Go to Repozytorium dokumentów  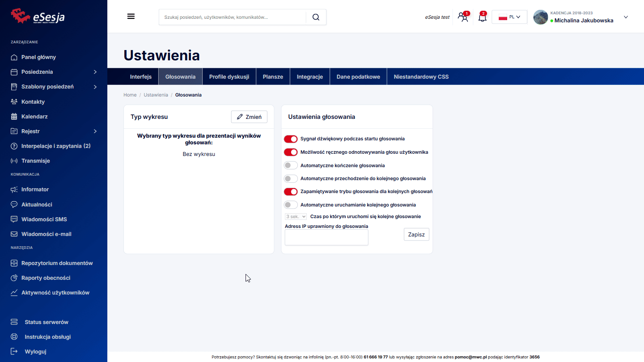click(x=57, y=263)
